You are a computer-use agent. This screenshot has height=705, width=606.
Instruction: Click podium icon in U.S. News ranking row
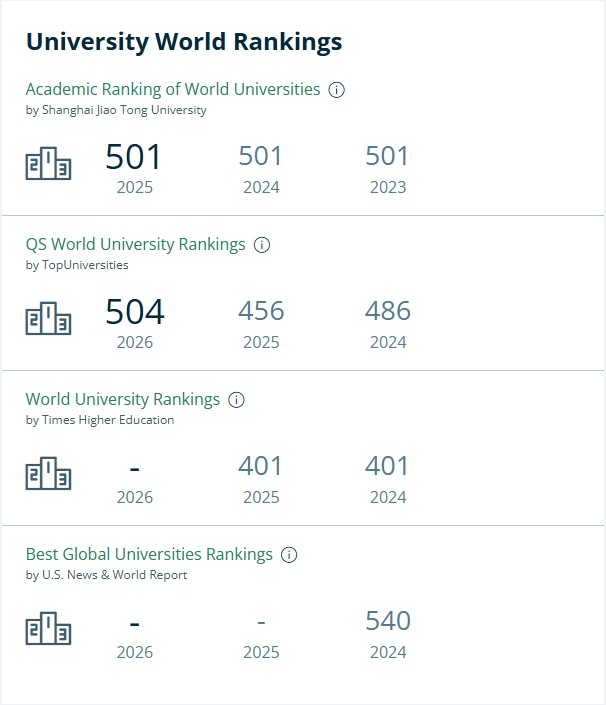(48, 628)
